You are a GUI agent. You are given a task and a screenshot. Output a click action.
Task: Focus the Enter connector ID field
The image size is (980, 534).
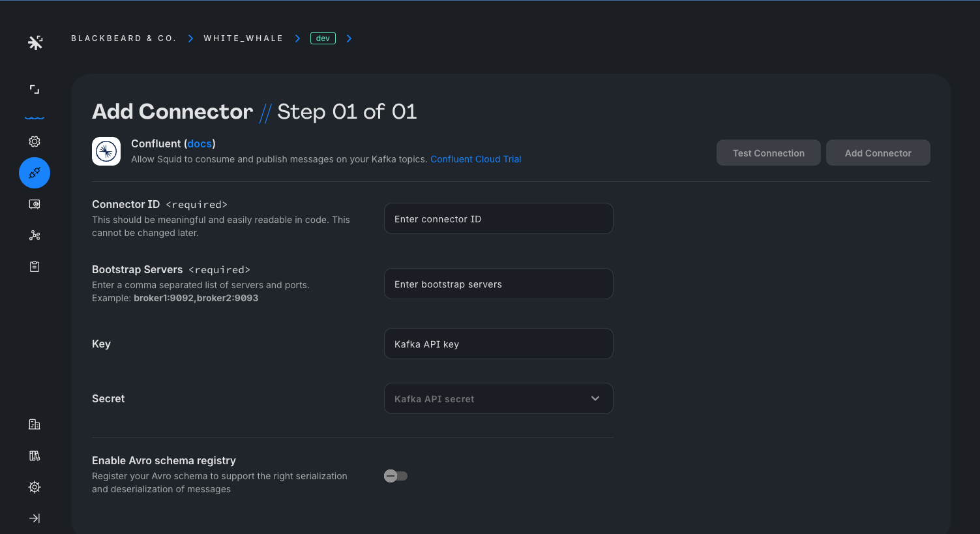[499, 218]
